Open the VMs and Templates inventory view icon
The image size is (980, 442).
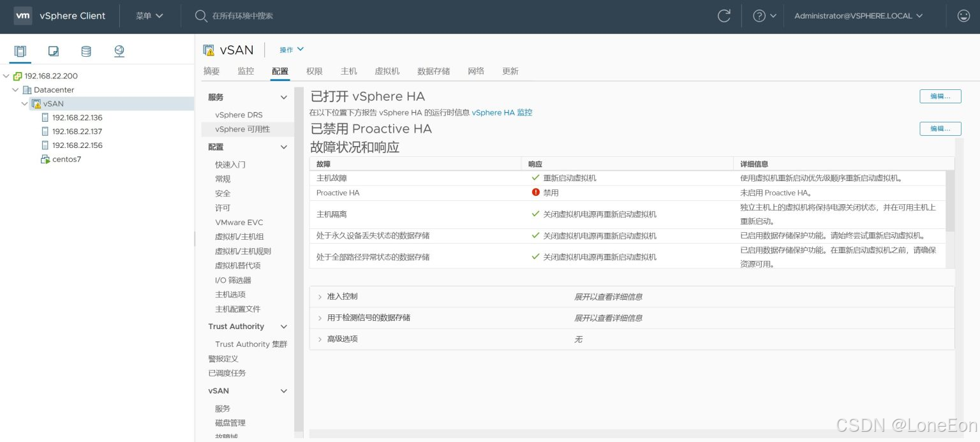tap(54, 51)
